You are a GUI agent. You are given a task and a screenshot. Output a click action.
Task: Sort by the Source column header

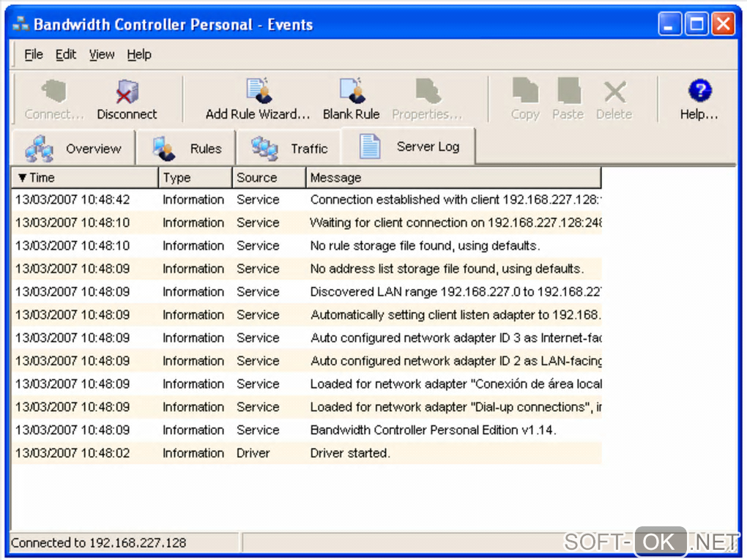(x=270, y=178)
